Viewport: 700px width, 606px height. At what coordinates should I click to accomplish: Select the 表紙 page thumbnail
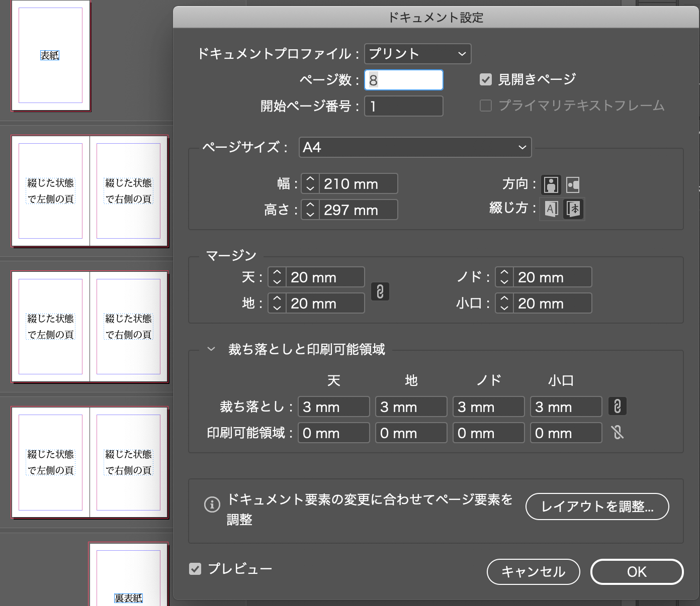coord(50,55)
